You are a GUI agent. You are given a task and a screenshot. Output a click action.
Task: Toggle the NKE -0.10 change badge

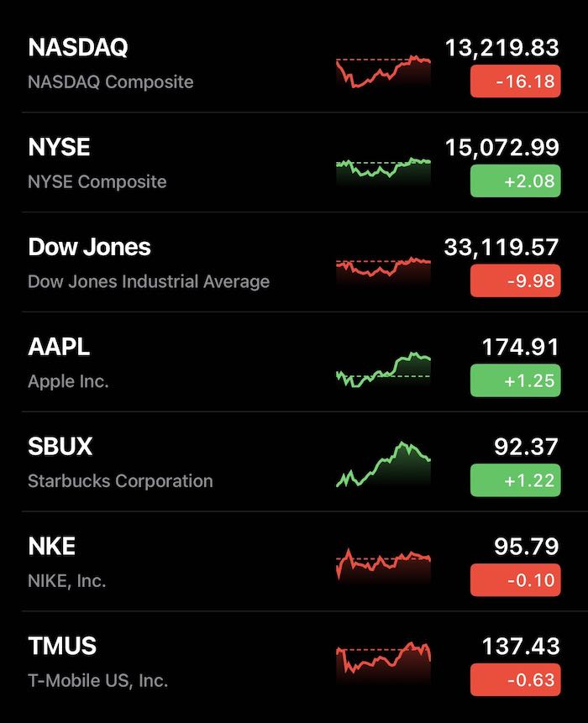(x=515, y=579)
